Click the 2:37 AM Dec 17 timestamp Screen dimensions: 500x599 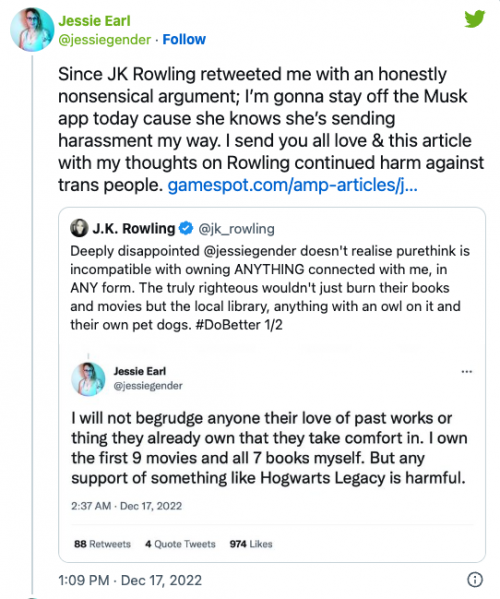pyautogui.click(x=126, y=506)
